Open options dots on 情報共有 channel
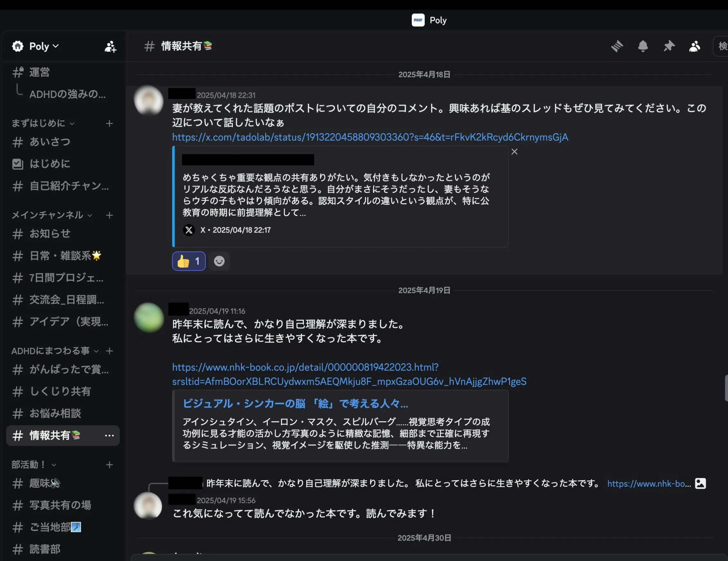The height and width of the screenshot is (561, 728). pyautogui.click(x=109, y=436)
